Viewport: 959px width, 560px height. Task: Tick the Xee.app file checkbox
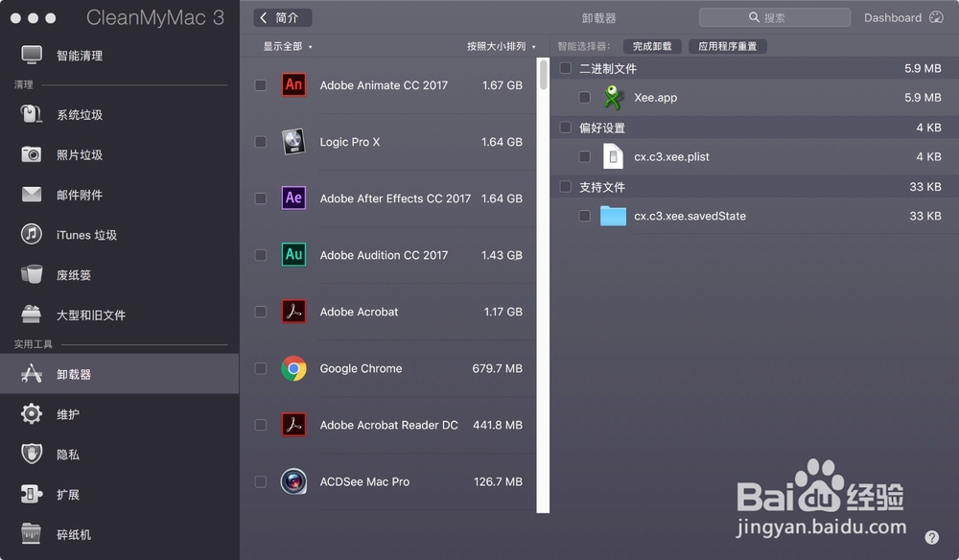click(x=585, y=97)
